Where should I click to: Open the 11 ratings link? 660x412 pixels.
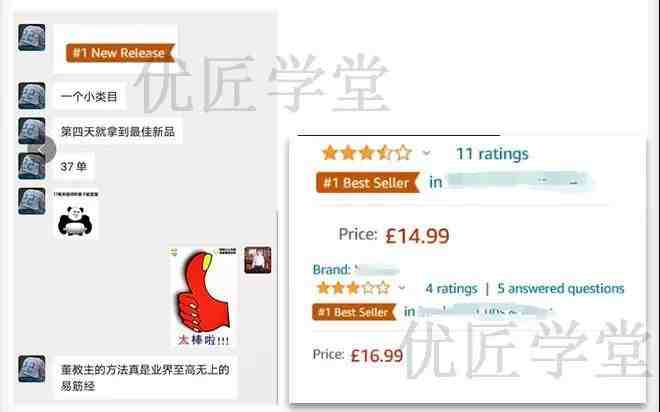[492, 154]
